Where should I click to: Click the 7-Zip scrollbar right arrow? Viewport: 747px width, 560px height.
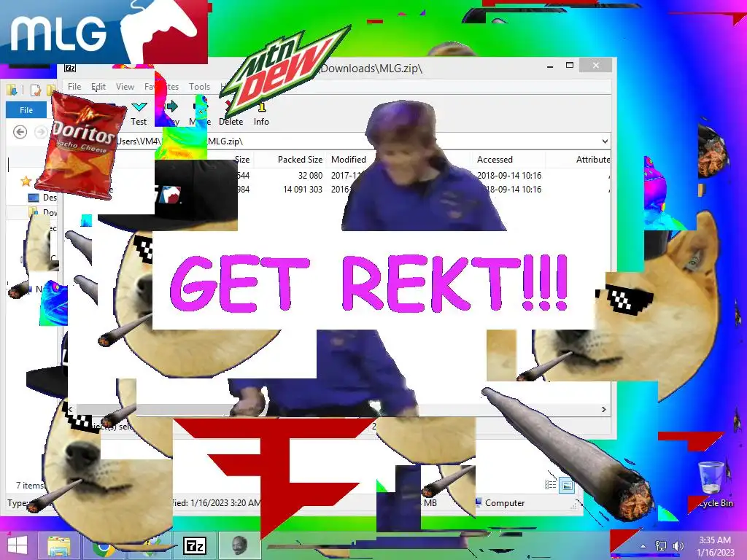[x=603, y=409]
